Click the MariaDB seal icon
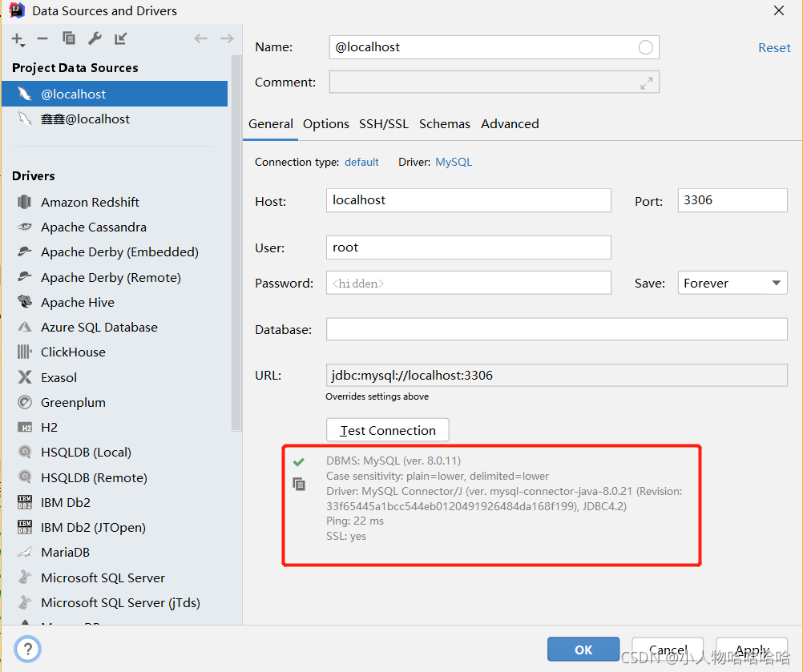The width and height of the screenshot is (803, 672). (25, 552)
